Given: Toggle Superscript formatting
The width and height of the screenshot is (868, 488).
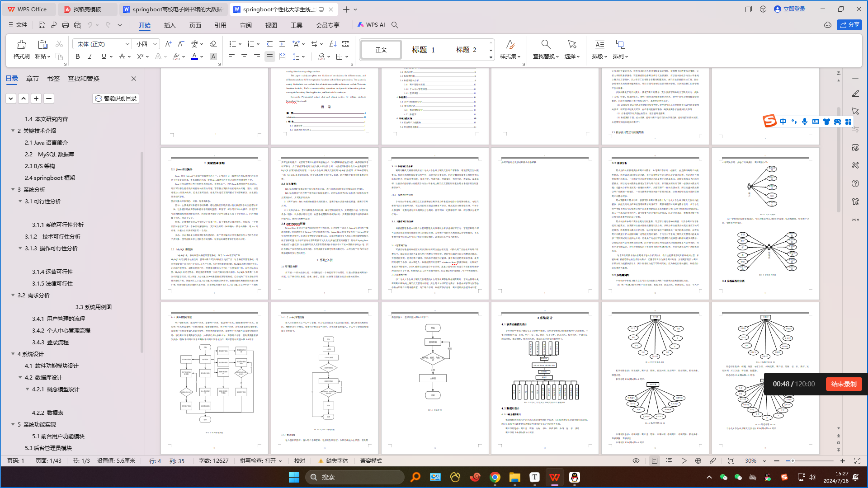Looking at the screenshot, I should [x=140, y=56].
